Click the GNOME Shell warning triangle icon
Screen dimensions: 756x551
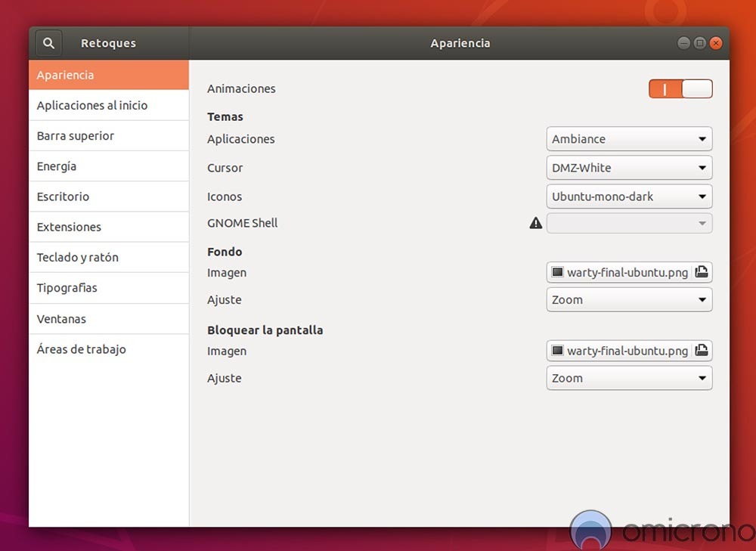coord(536,223)
